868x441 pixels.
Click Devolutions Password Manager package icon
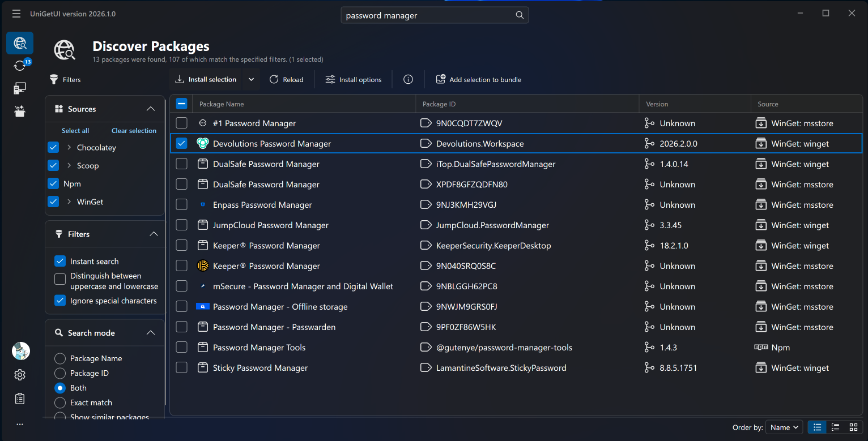(203, 144)
